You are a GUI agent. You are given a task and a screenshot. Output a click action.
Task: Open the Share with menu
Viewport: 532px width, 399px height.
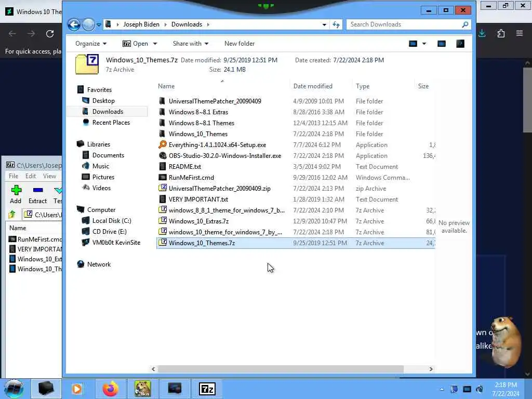(190, 44)
